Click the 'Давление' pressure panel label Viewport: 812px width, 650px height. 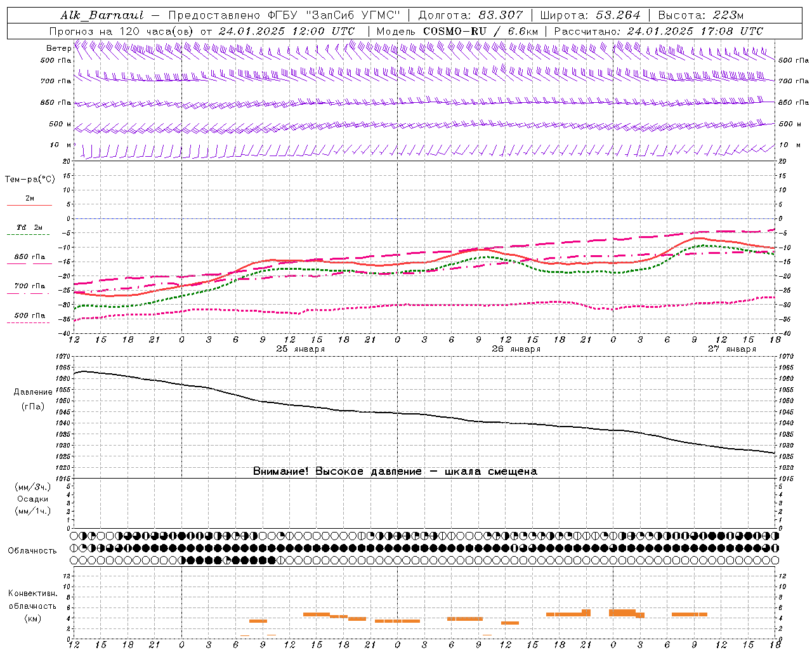point(33,392)
